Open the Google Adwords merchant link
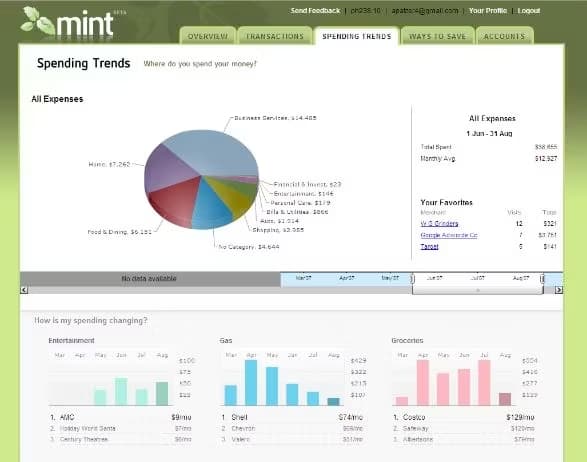This screenshot has height=462, width=587. point(449,235)
